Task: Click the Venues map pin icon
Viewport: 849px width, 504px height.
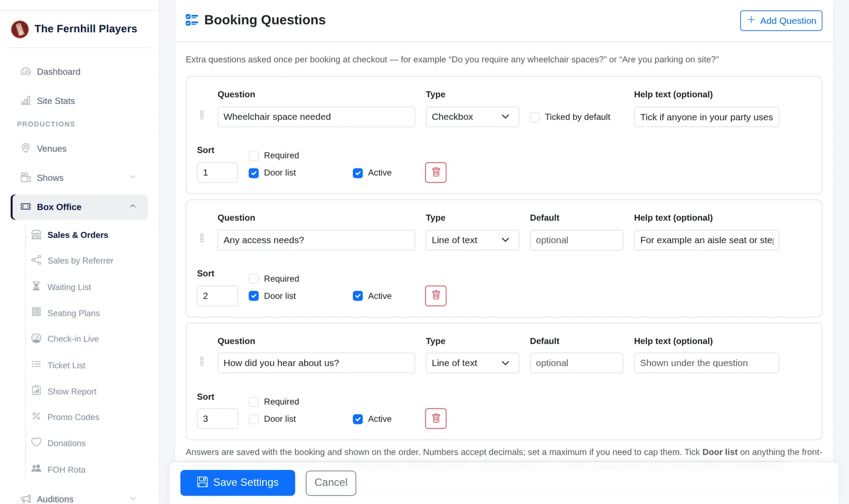Action: pyautogui.click(x=25, y=148)
